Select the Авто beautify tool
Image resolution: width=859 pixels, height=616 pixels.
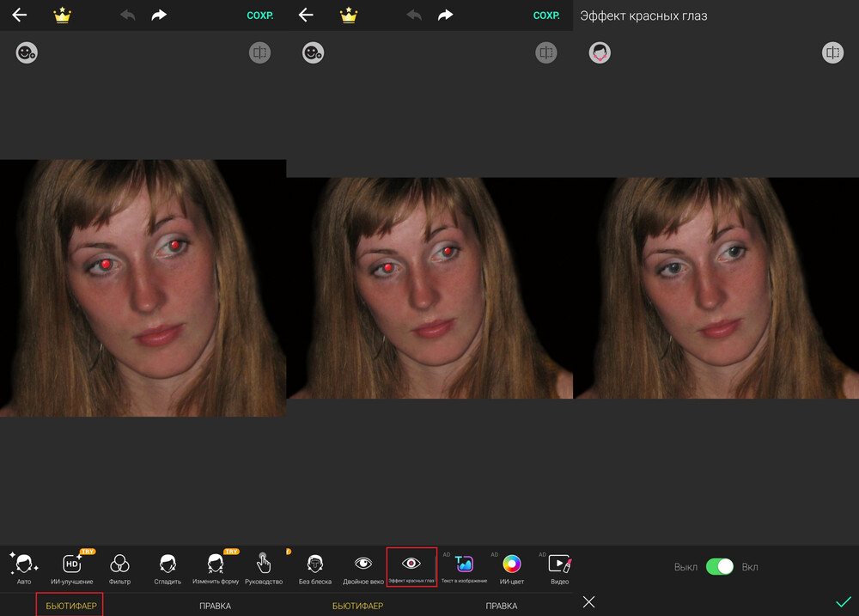[24, 566]
